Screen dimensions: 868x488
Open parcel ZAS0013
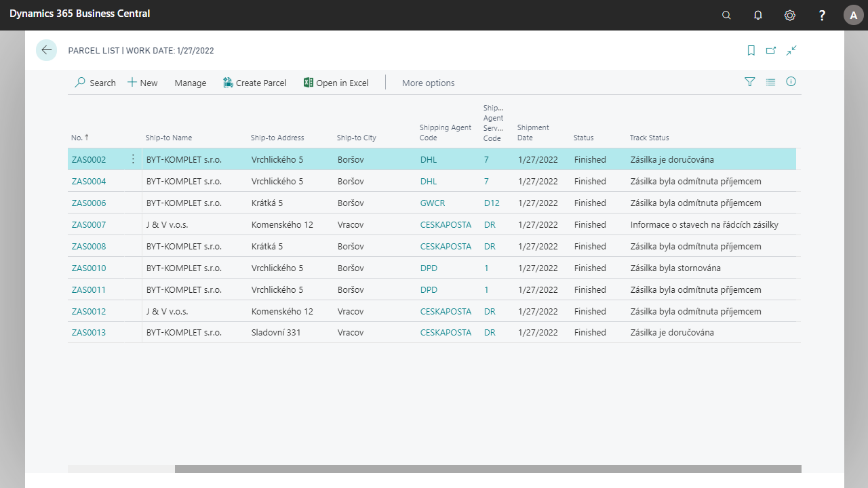click(x=89, y=333)
